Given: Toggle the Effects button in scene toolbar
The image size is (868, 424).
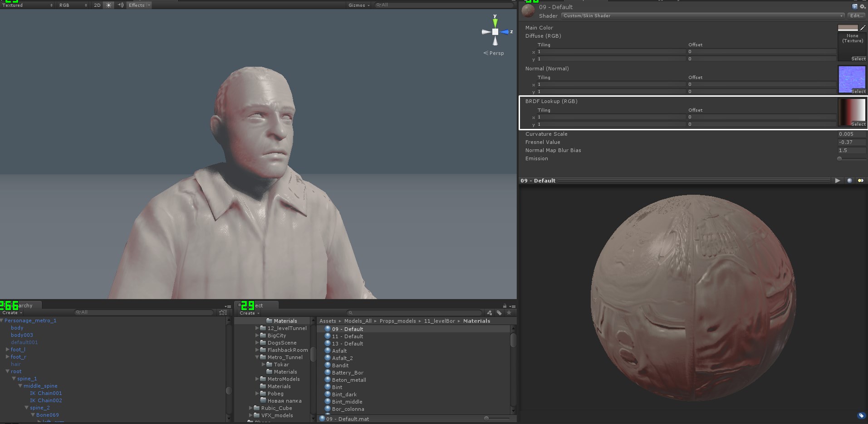Looking at the screenshot, I should click(136, 5).
